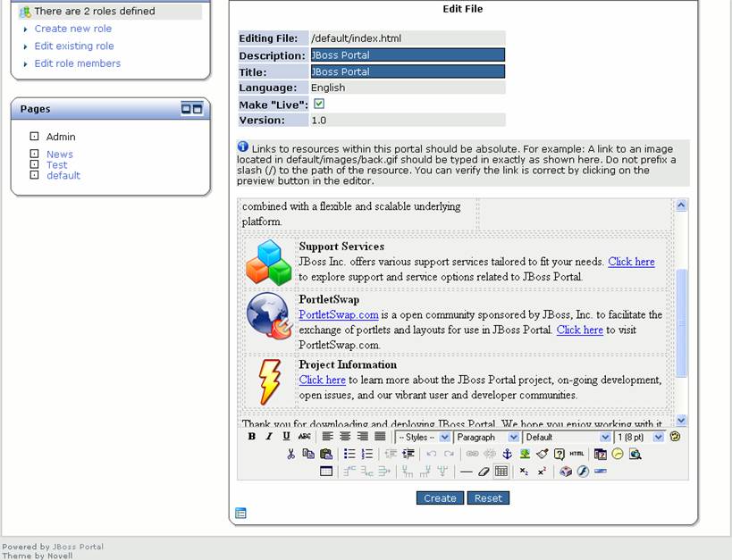The image size is (732, 560).
Task: Click the Create button
Action: [x=440, y=498]
